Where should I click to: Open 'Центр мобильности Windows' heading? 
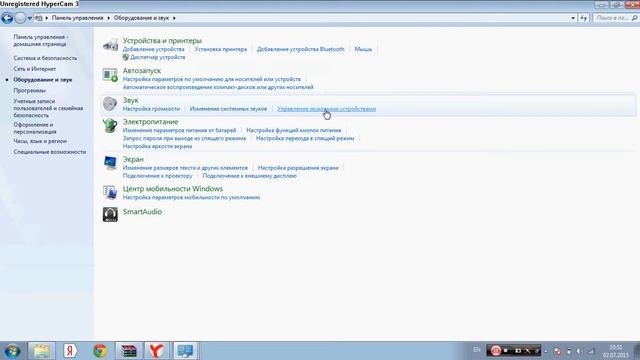(x=173, y=189)
